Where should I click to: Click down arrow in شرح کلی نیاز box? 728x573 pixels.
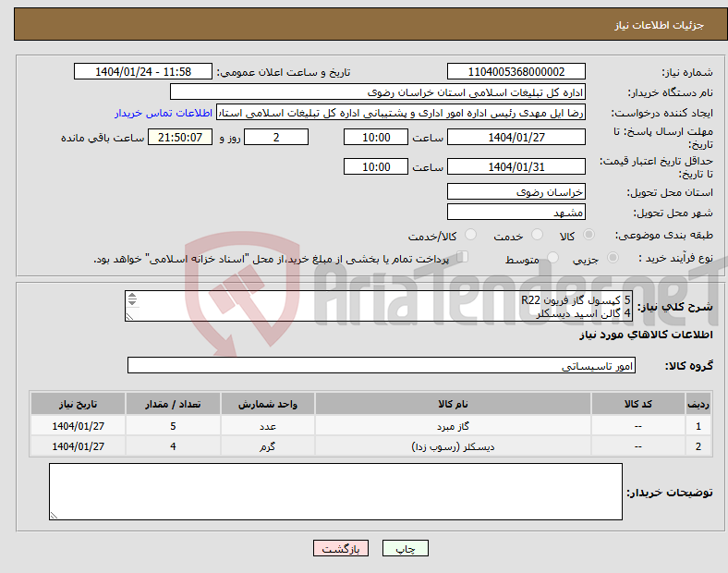(132, 302)
